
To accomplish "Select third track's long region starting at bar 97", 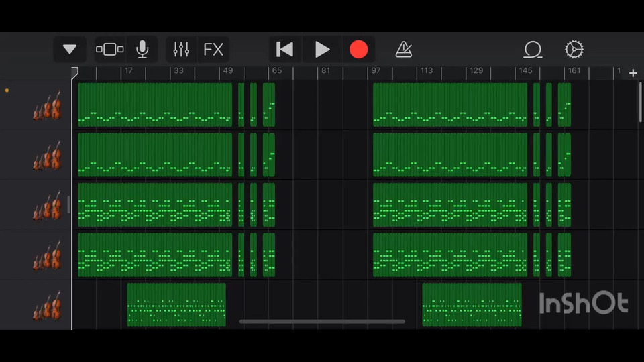I will [450, 205].
